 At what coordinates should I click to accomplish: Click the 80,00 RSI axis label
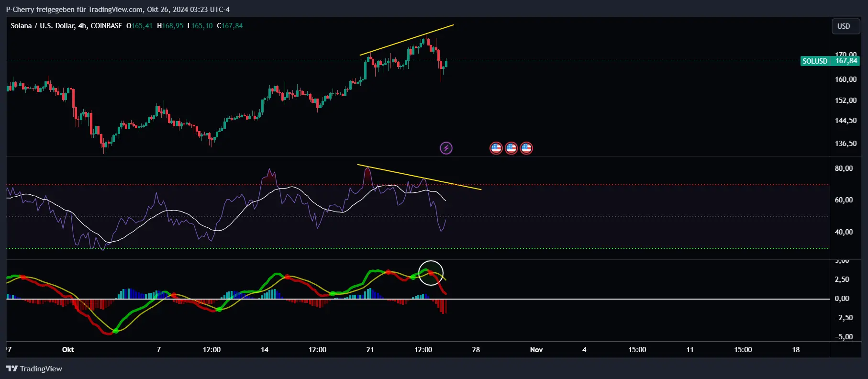[x=844, y=168]
